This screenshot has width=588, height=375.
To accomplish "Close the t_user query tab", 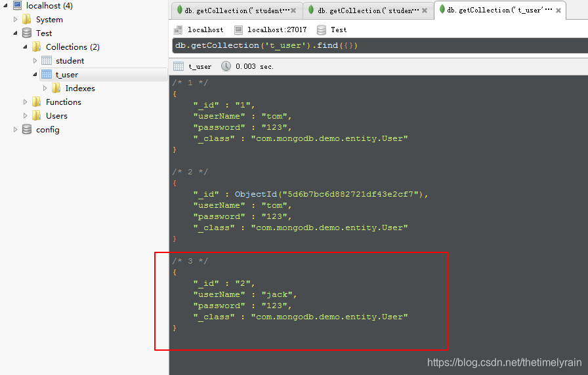I will click(558, 10).
